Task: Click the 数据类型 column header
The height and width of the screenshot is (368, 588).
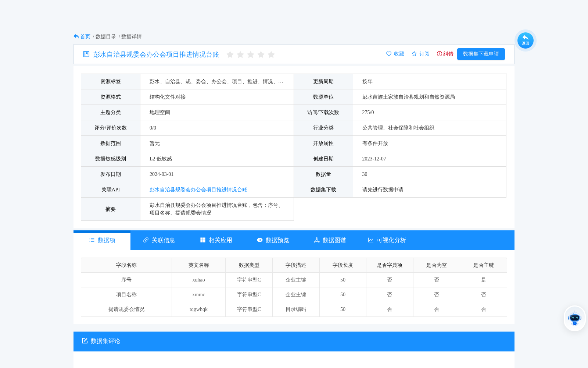Action: pos(249,265)
